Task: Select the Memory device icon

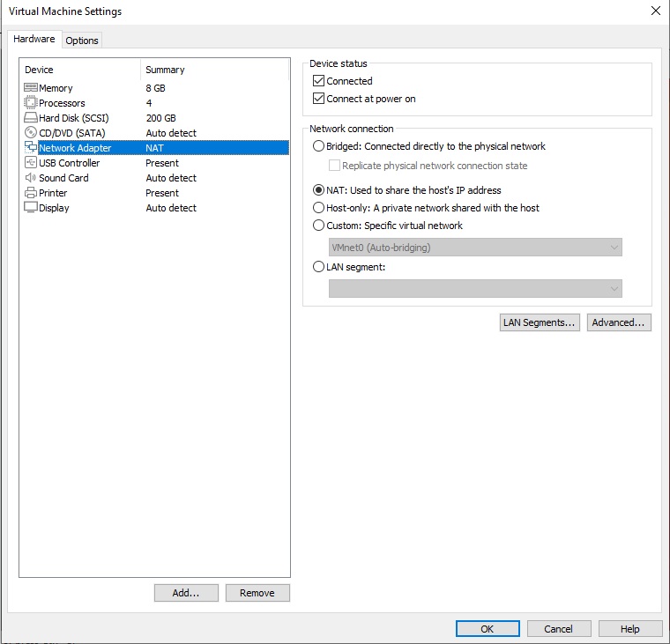Action: click(x=31, y=87)
